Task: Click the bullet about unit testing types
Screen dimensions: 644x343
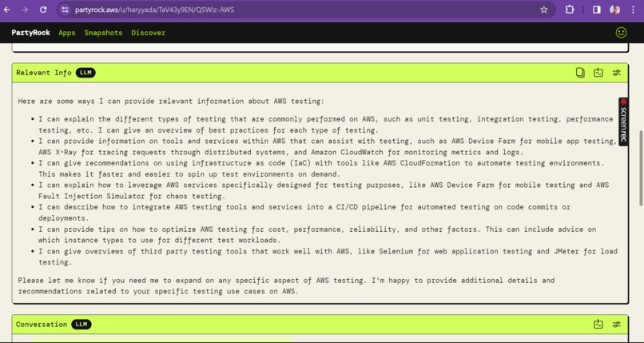Action: [326, 125]
